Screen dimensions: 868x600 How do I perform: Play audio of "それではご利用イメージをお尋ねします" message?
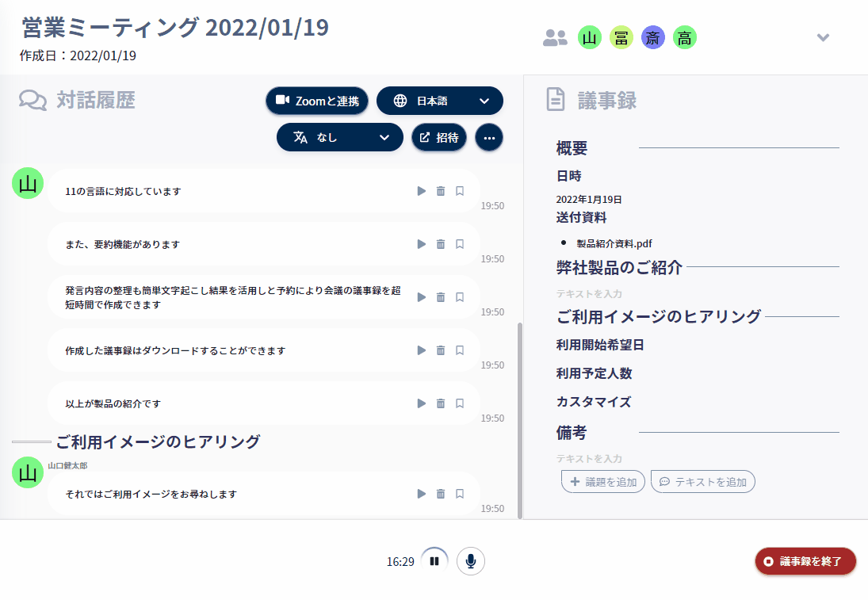tap(421, 493)
